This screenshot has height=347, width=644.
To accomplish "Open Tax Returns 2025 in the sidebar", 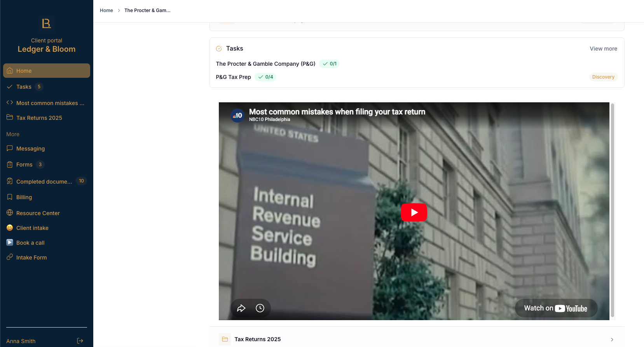I will (x=47, y=118).
